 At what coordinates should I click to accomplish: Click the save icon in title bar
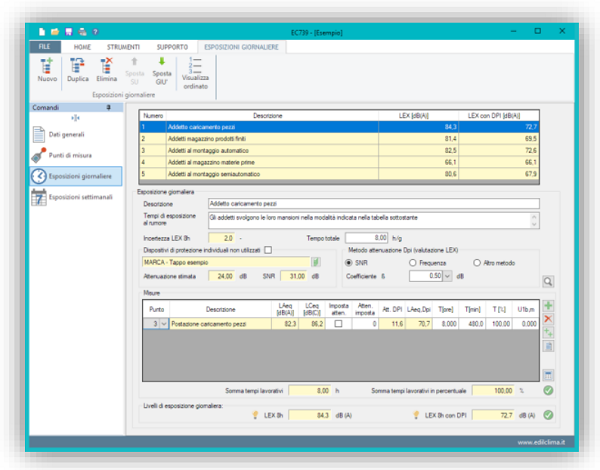(x=67, y=32)
